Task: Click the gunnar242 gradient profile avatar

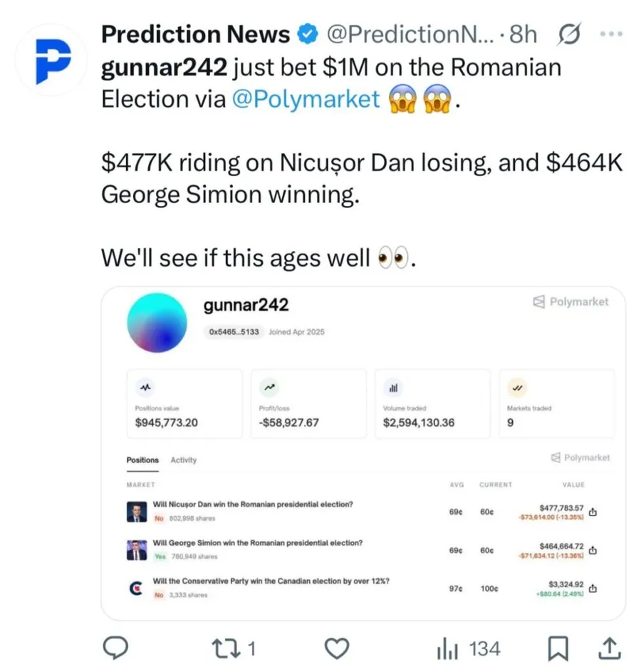Action: [x=157, y=323]
